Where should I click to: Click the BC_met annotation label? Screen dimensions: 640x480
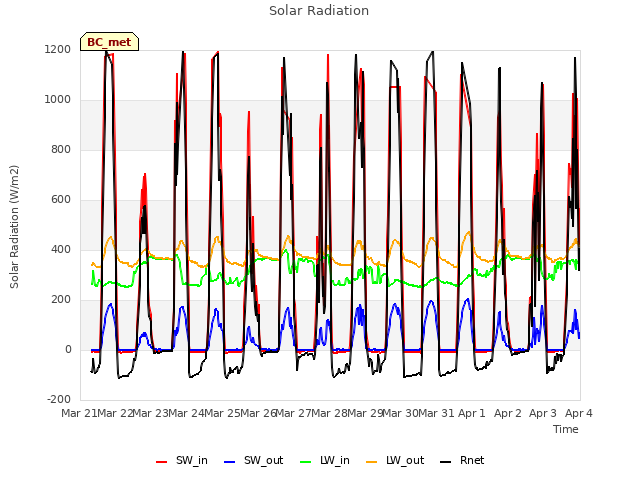pyautogui.click(x=109, y=42)
